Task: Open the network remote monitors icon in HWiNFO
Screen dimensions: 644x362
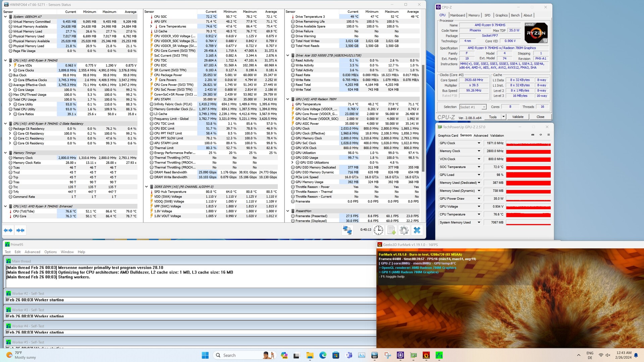Action: point(347,230)
